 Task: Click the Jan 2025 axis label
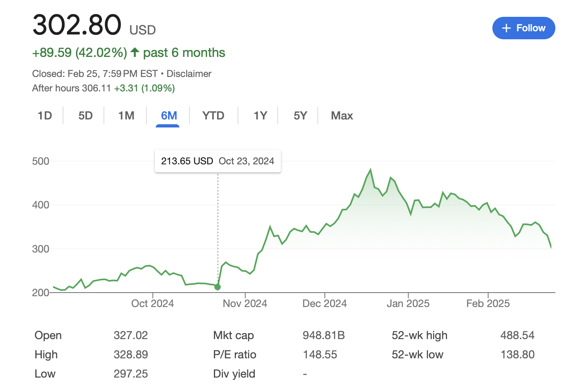[408, 303]
